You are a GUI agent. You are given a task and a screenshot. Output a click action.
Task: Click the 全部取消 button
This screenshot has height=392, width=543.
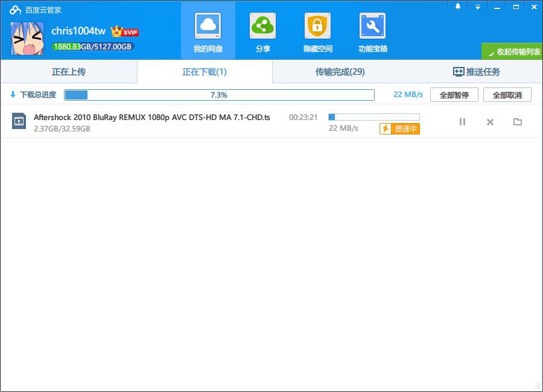(507, 95)
